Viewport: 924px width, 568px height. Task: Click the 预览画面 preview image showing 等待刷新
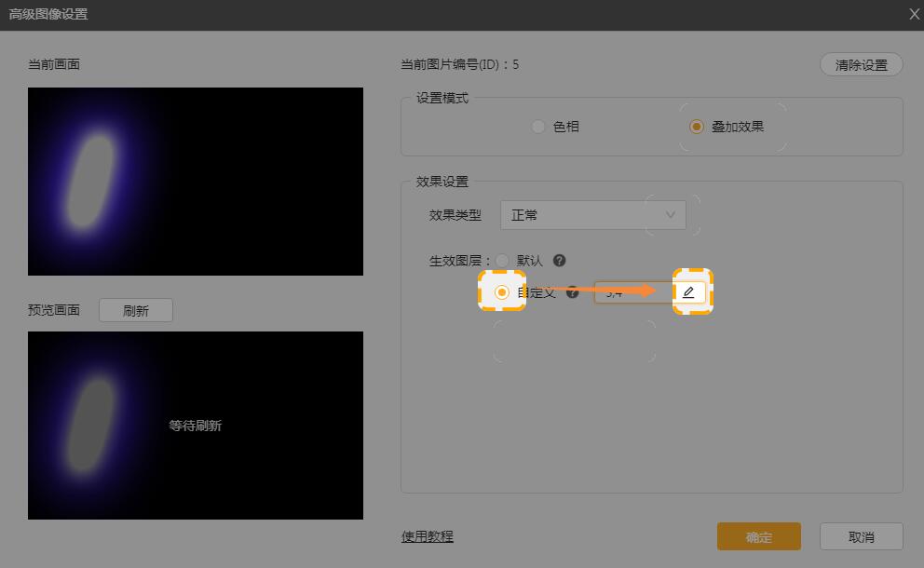[196, 426]
